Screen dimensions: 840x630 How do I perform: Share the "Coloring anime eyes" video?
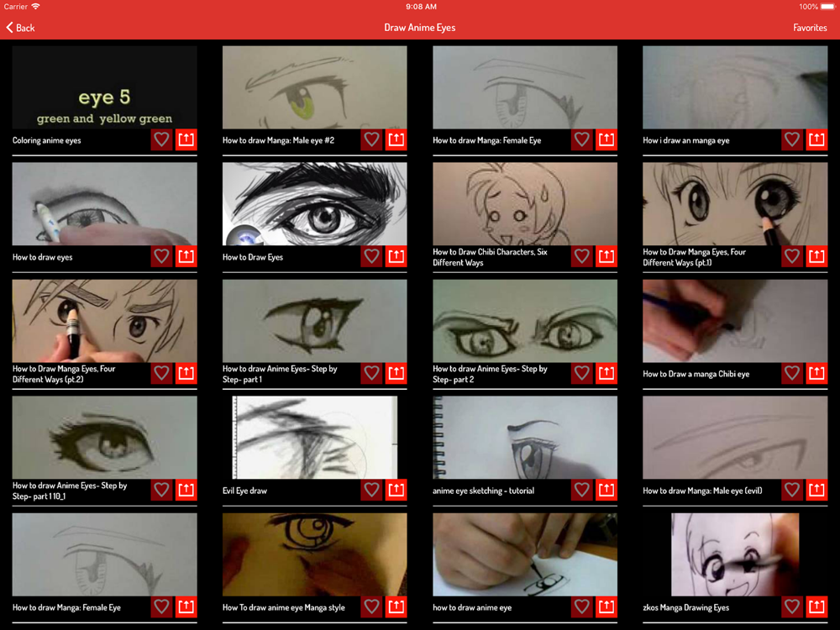coord(186,139)
